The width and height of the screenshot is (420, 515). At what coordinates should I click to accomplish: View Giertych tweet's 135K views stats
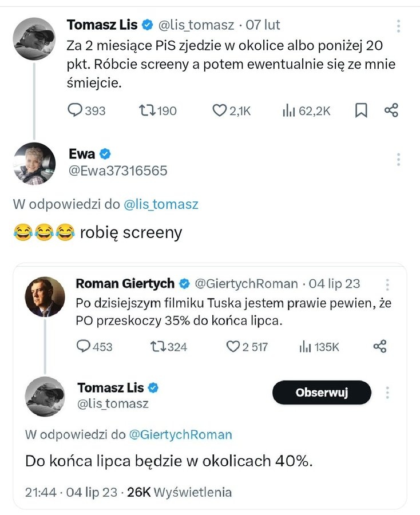(x=306, y=346)
